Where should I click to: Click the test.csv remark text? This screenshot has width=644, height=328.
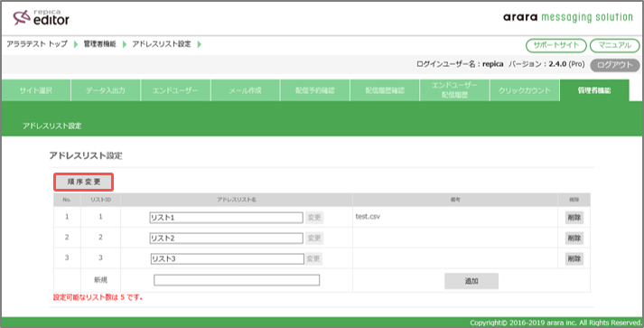[x=368, y=217]
